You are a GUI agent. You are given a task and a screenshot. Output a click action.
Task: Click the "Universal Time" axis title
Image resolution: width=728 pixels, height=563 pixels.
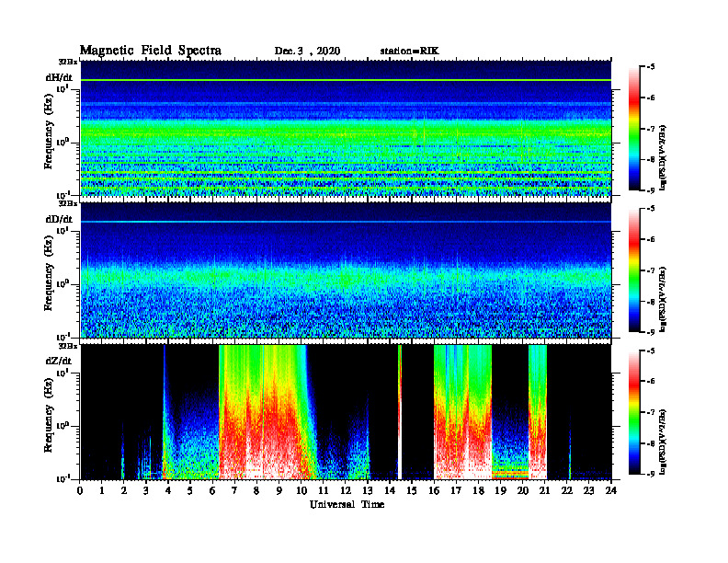(347, 504)
